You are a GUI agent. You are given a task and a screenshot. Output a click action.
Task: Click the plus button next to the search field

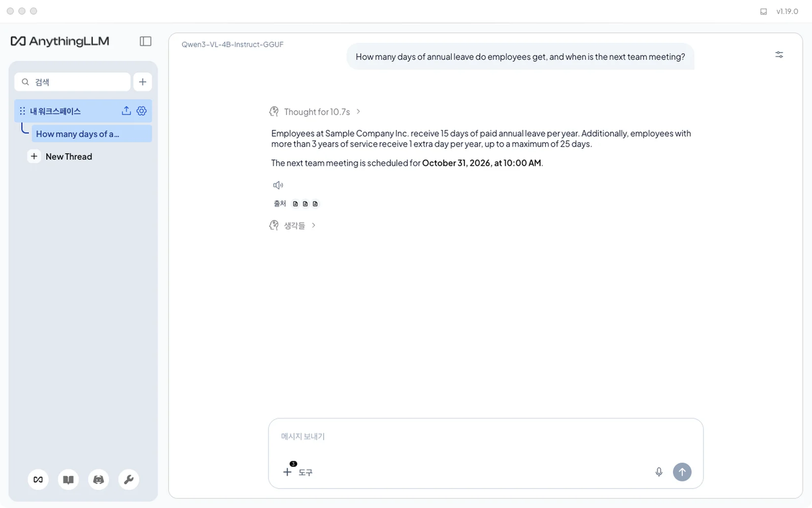click(143, 82)
